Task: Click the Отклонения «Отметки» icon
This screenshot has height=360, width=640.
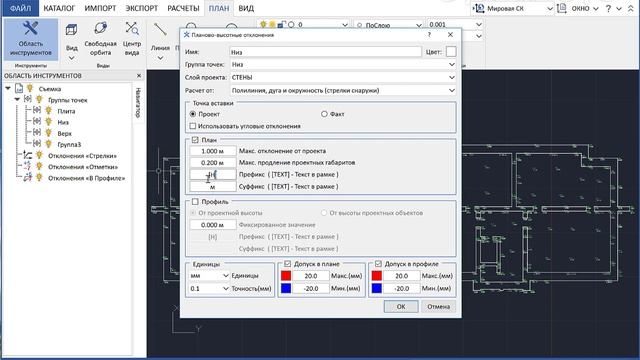Action: (27, 167)
